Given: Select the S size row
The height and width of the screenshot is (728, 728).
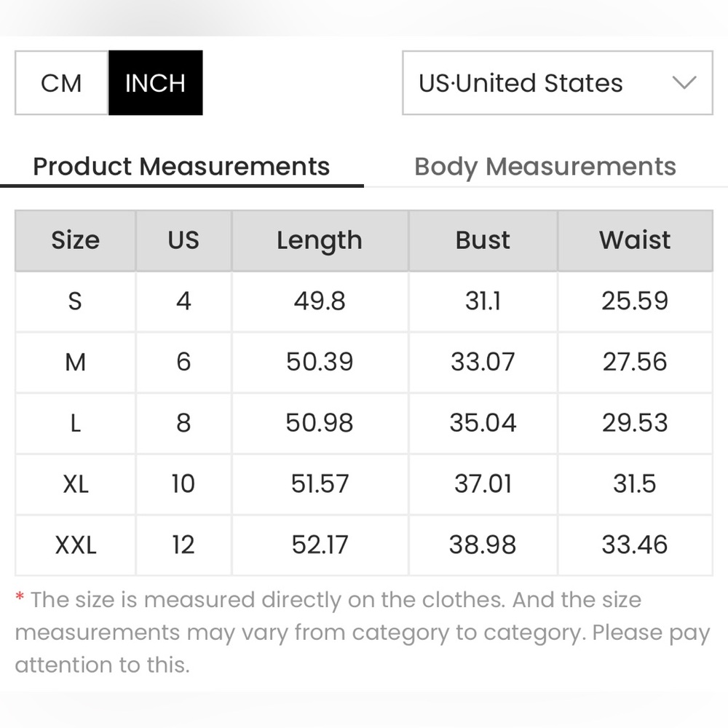Looking at the screenshot, I should [364, 301].
